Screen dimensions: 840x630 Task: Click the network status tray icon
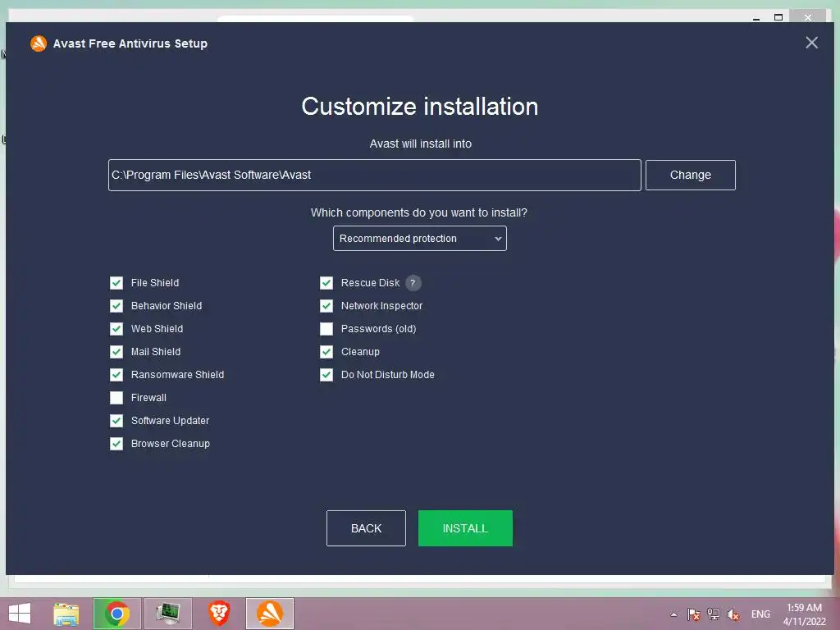(714, 614)
